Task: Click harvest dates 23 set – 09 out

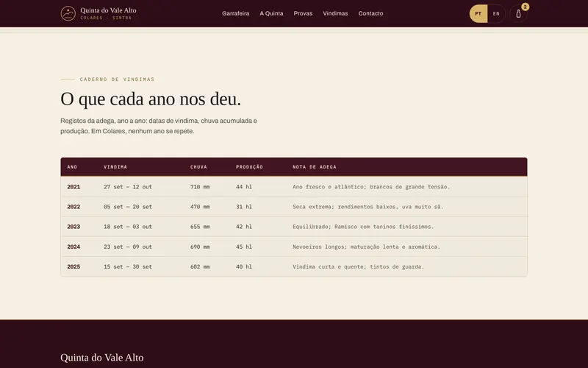Action: click(128, 247)
